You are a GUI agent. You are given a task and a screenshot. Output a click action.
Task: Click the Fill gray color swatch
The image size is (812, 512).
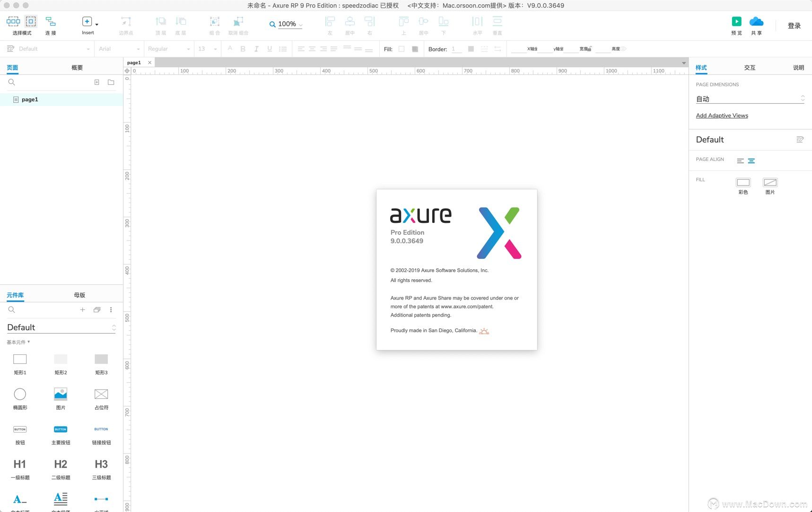415,49
